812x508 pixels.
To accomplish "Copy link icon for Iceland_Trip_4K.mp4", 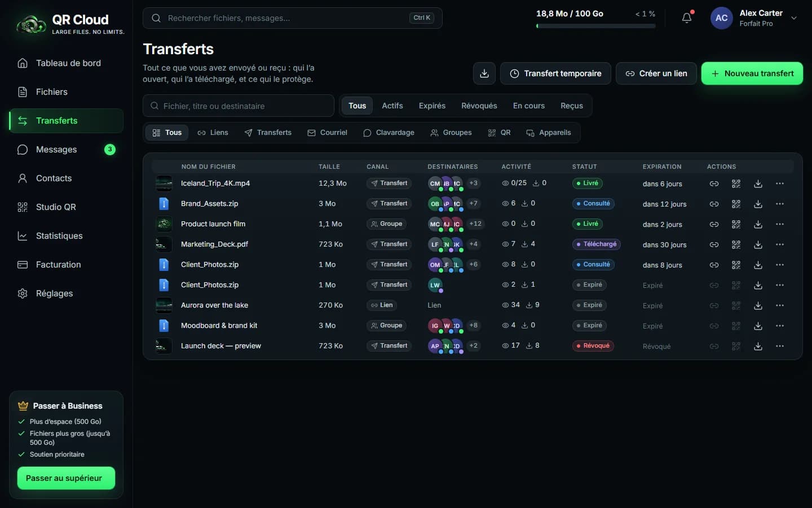I will pyautogui.click(x=714, y=183).
